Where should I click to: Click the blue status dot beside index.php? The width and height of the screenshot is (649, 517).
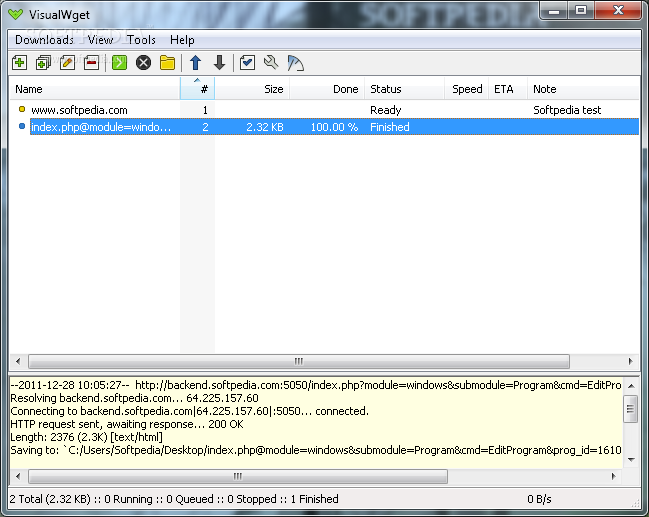tap(22, 126)
